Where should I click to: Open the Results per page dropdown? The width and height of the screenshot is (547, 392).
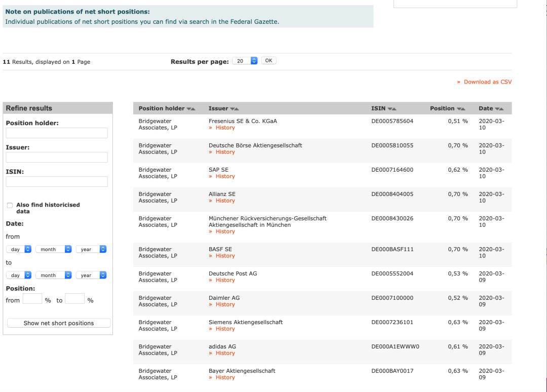pyautogui.click(x=245, y=61)
